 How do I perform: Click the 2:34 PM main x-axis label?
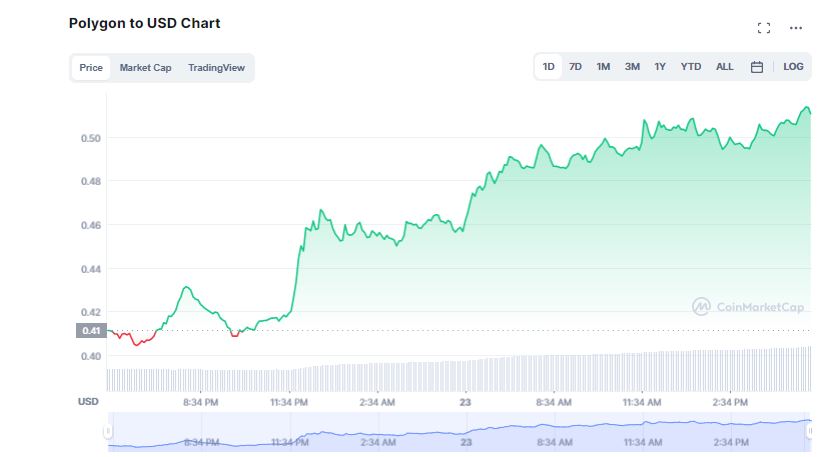730,402
